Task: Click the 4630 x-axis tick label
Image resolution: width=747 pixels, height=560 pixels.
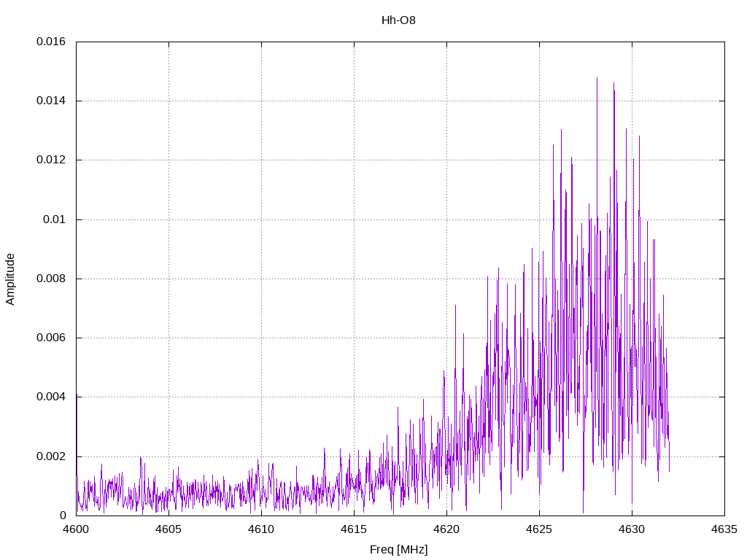Action: 632,529
